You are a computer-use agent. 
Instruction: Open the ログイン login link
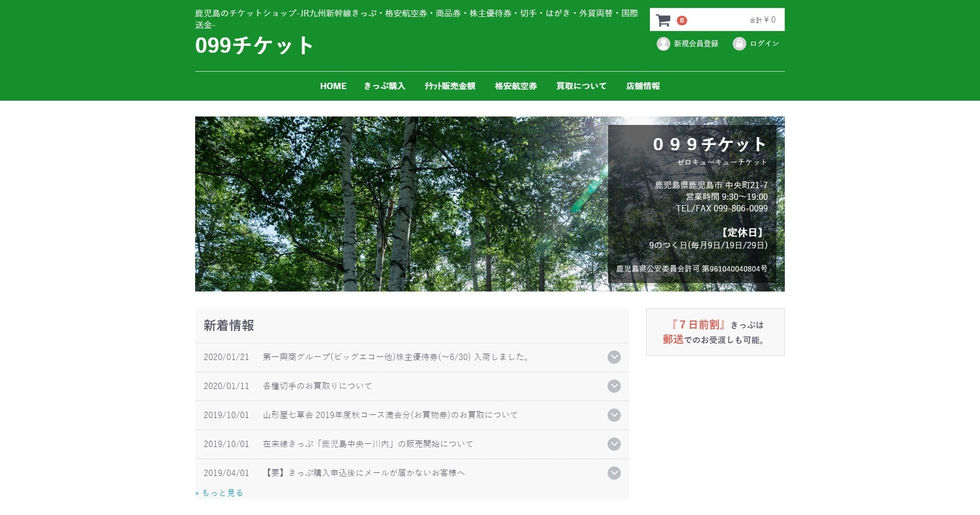764,44
